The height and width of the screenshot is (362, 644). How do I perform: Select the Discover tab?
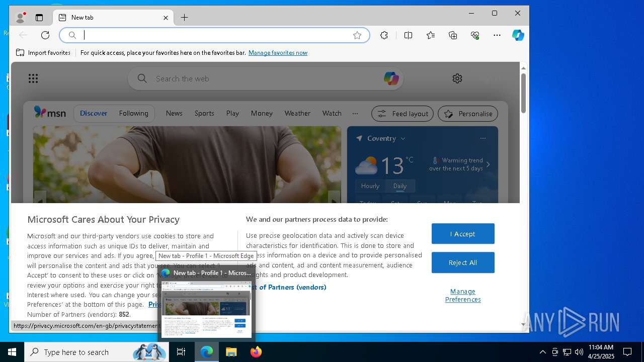click(94, 114)
